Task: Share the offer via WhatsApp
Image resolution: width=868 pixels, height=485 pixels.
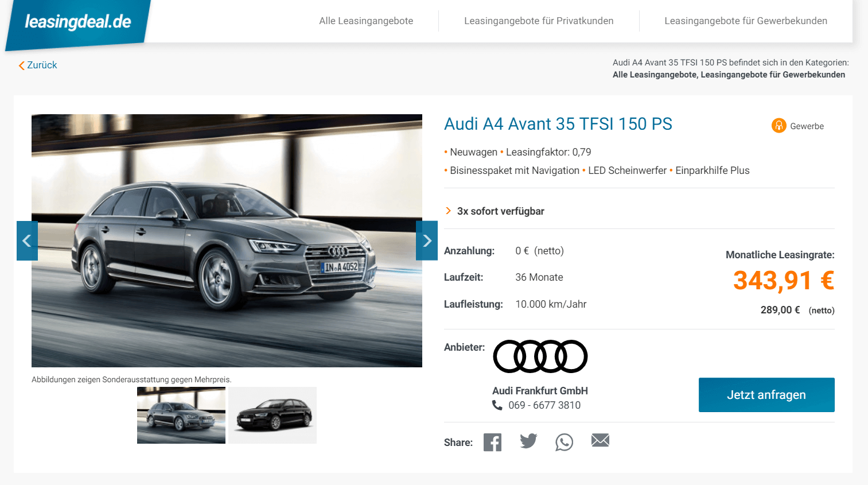Action: [x=564, y=442]
